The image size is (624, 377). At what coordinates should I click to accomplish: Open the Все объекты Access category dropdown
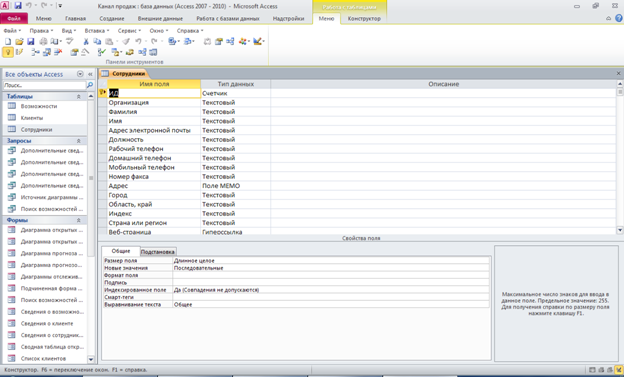80,74
